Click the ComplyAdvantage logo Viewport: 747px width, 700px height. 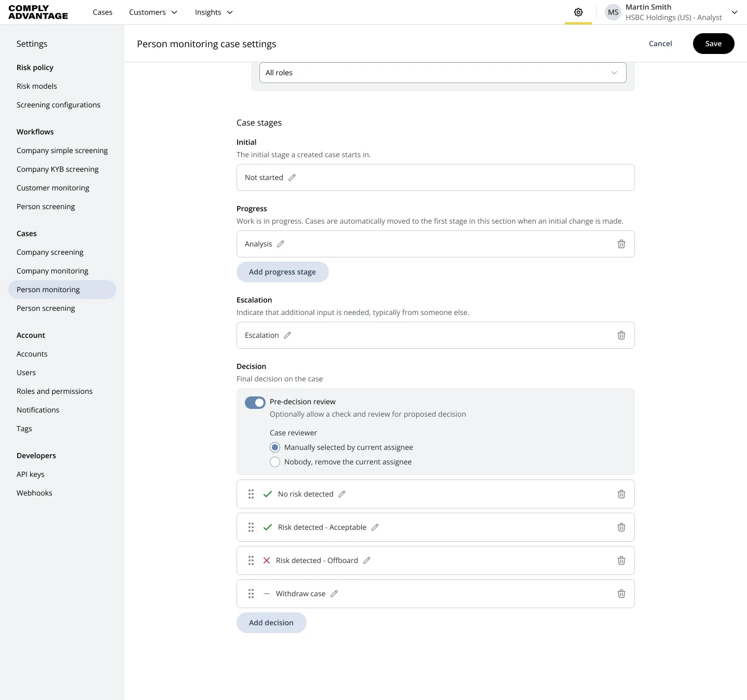click(37, 12)
